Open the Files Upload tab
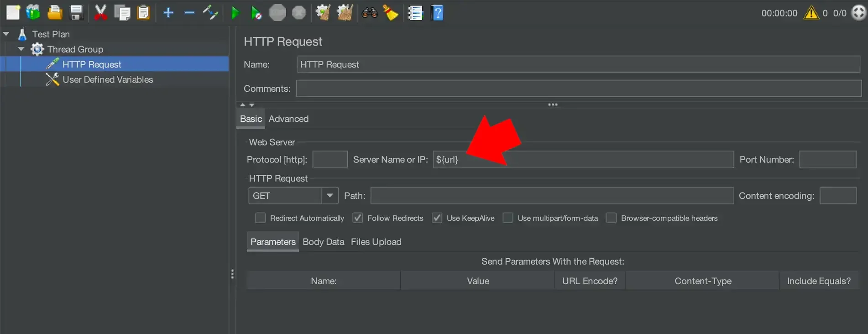This screenshot has height=334, width=868. 376,242
